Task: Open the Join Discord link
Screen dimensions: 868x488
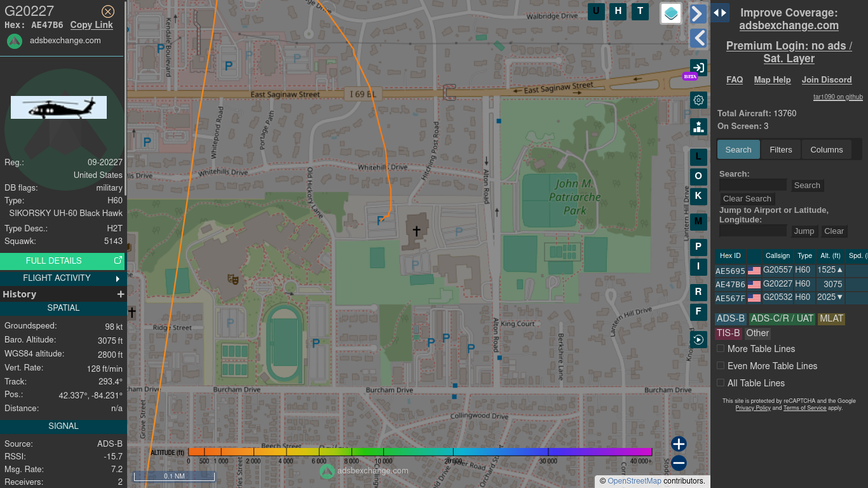Action: (x=827, y=79)
